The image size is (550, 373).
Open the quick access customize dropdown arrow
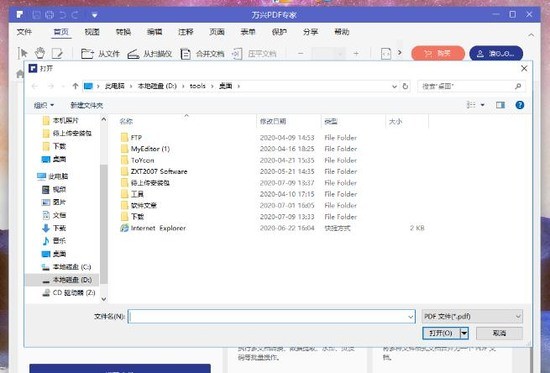[x=94, y=15]
